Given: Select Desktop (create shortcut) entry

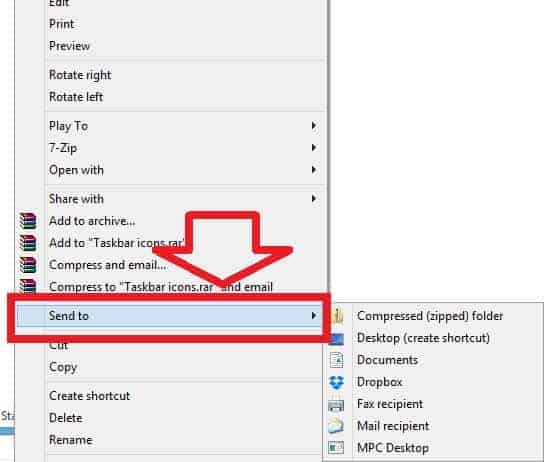Looking at the screenshot, I should (423, 338).
